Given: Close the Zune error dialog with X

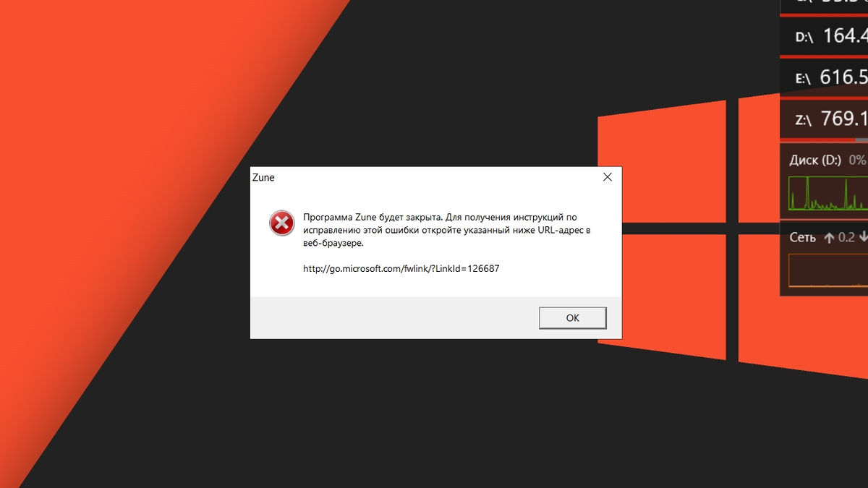Looking at the screenshot, I should pos(607,177).
